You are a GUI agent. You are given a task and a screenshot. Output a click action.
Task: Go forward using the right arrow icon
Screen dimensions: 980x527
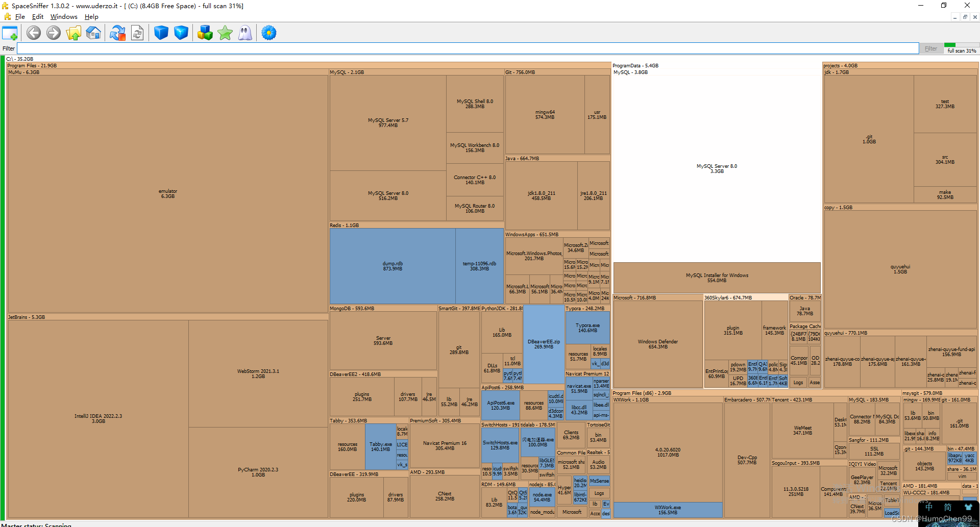click(x=53, y=33)
